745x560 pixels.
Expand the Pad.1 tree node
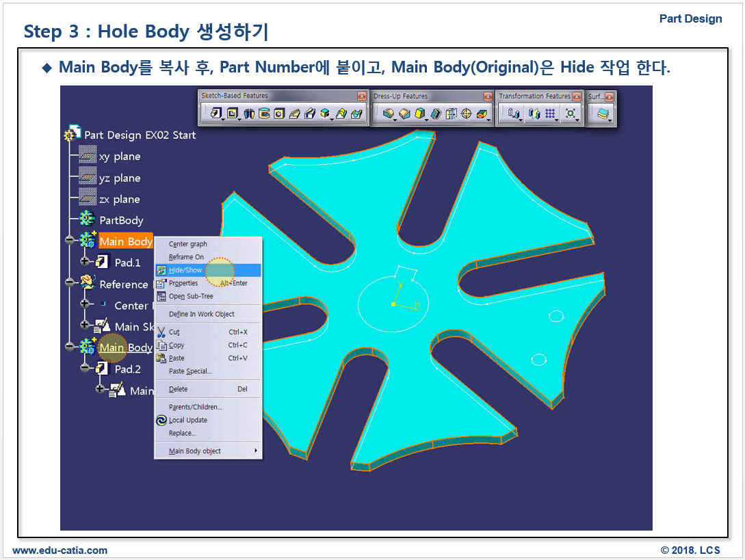coord(84,262)
